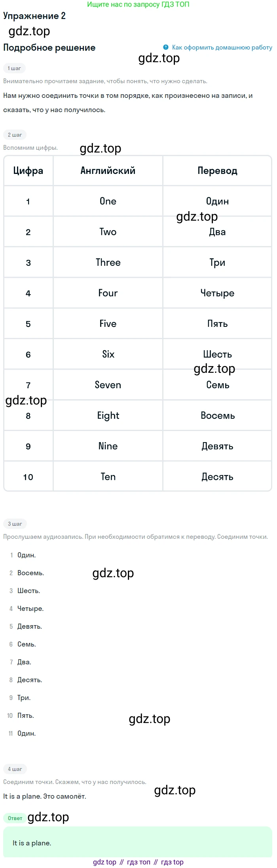Click the 'Подробное решение' heading

(x=49, y=48)
